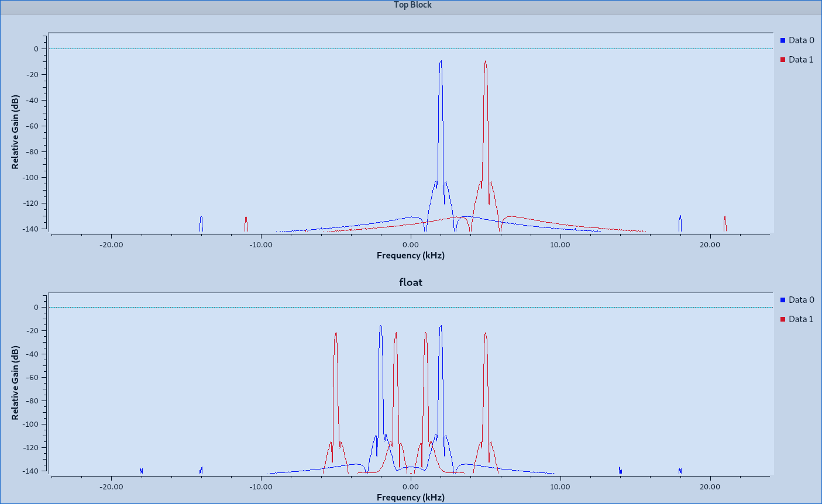Click red Data 1 swatch in top plot legend
Image resolution: width=822 pixels, height=504 pixels.
point(783,60)
